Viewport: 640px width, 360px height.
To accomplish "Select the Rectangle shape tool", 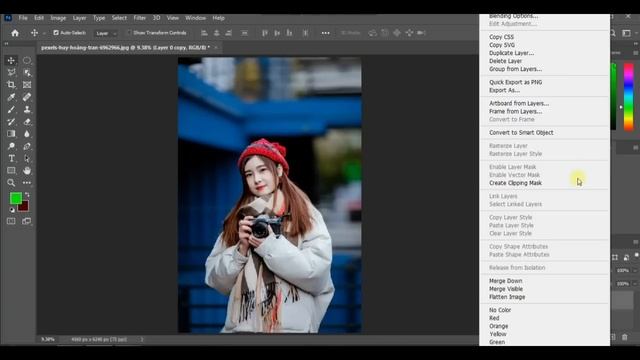I will tap(11, 171).
